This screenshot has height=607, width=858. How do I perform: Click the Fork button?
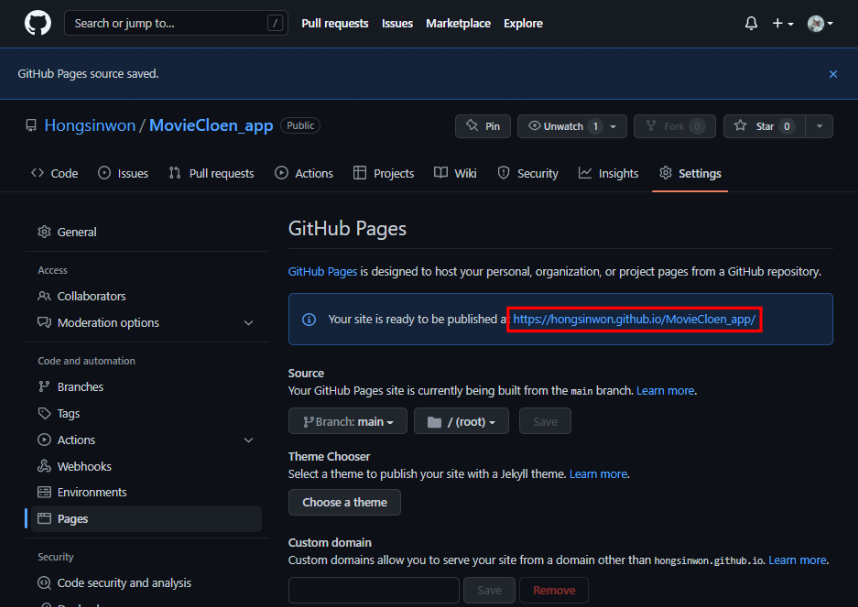click(x=674, y=126)
